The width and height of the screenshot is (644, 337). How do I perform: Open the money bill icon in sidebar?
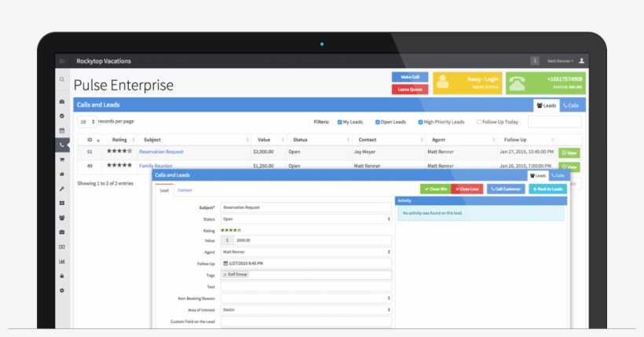[x=62, y=247]
